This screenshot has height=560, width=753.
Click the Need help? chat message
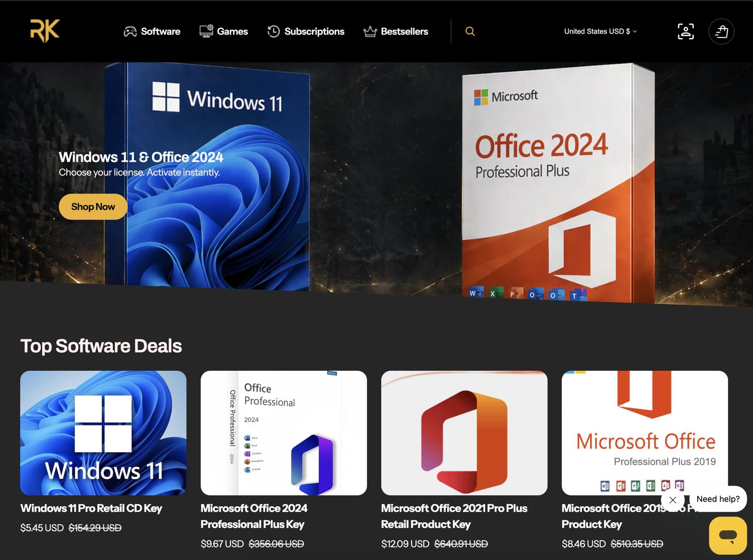point(718,499)
